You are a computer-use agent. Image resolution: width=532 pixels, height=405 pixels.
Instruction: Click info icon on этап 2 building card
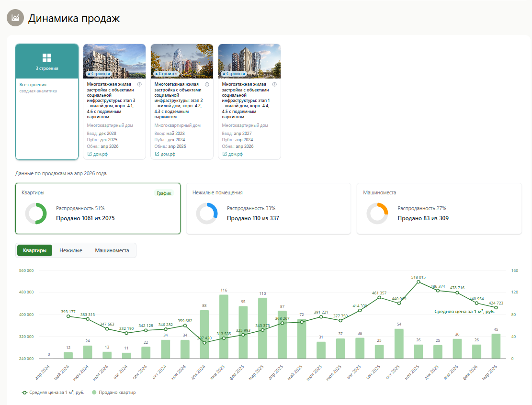tap(207, 84)
